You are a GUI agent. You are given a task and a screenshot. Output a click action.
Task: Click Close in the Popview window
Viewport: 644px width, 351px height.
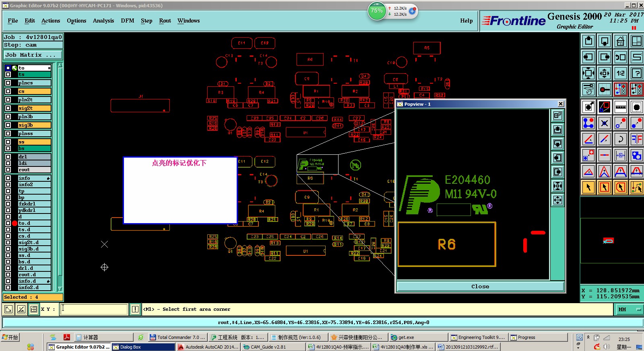(480, 286)
